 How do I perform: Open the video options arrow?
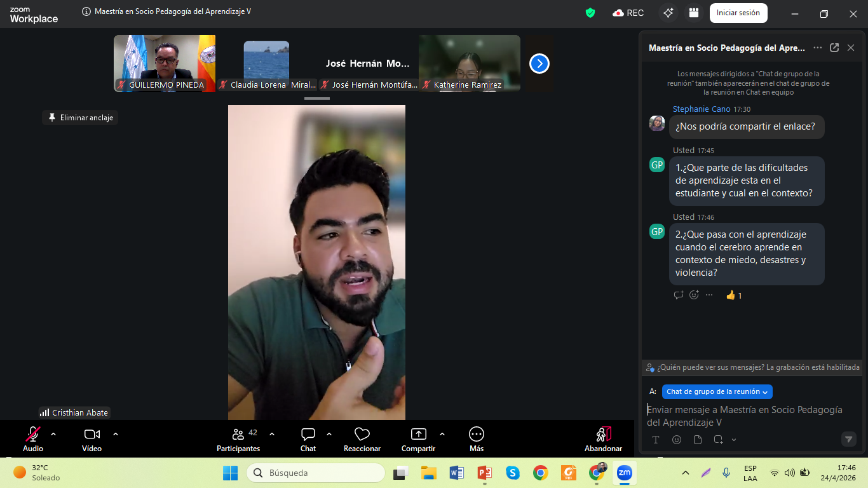pyautogui.click(x=116, y=434)
